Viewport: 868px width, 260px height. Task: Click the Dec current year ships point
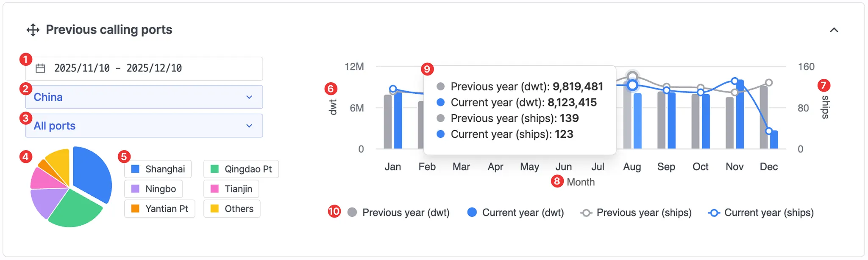(x=769, y=131)
